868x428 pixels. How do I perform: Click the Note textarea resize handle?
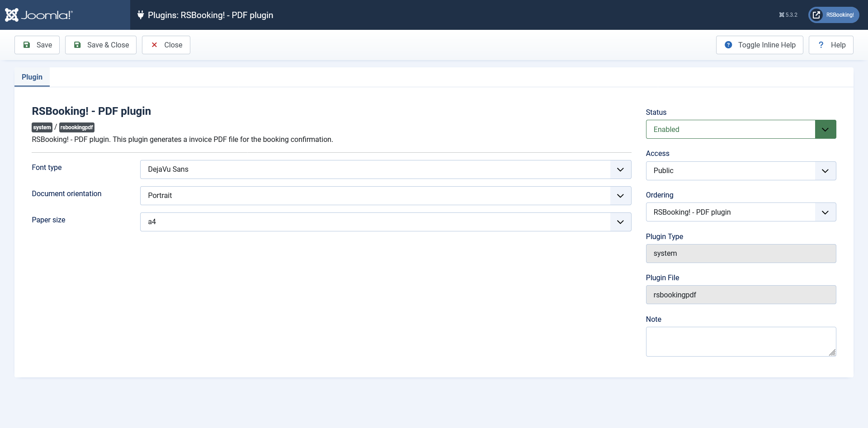click(x=832, y=353)
